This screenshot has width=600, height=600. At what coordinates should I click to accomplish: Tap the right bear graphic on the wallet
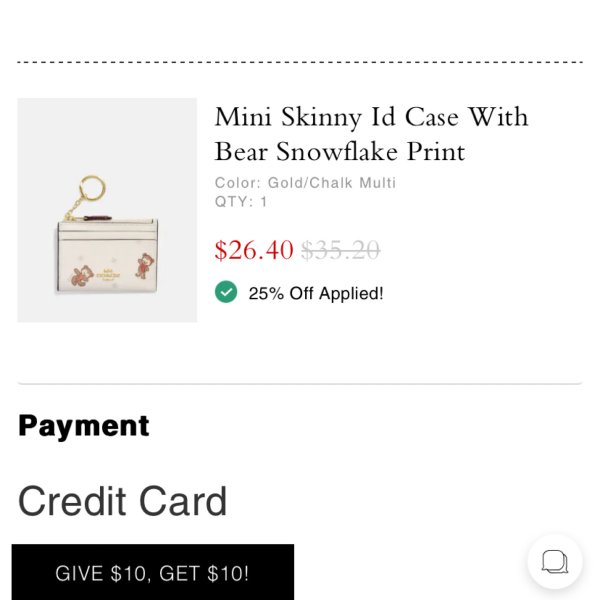[x=145, y=266]
